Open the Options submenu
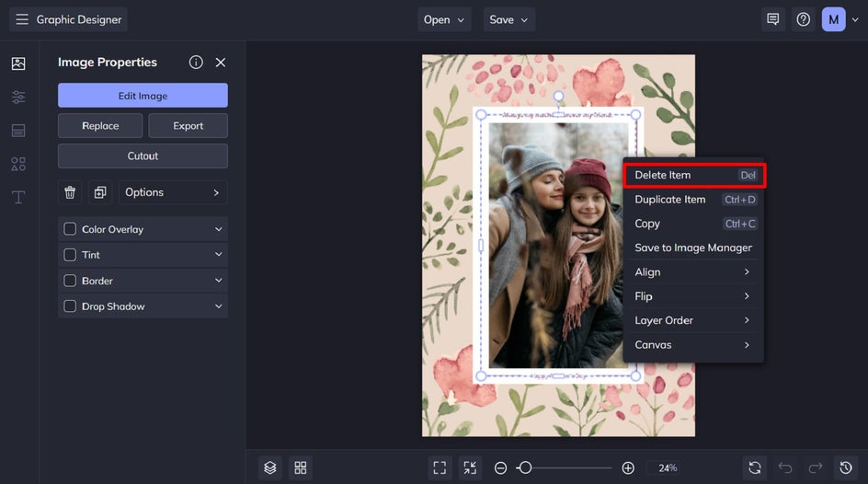This screenshot has width=868, height=484. (173, 192)
